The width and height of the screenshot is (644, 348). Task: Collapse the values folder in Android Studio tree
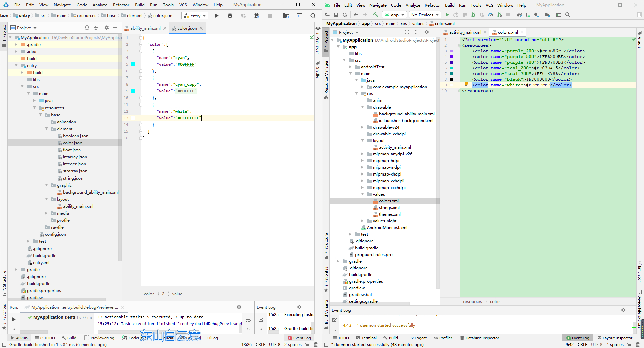tap(362, 194)
